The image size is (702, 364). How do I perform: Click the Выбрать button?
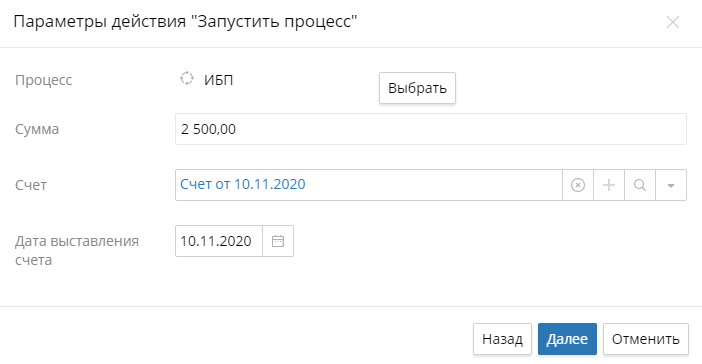417,88
